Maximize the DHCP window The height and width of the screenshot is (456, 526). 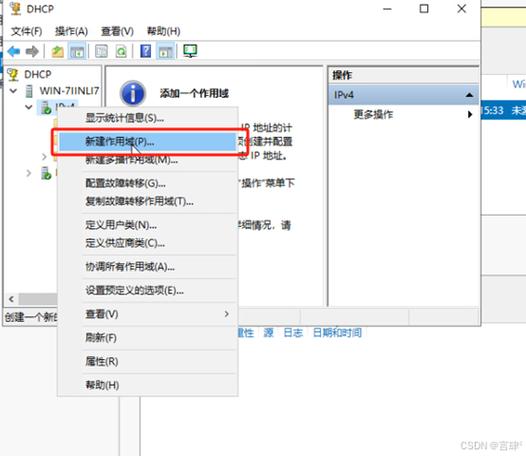click(x=424, y=9)
